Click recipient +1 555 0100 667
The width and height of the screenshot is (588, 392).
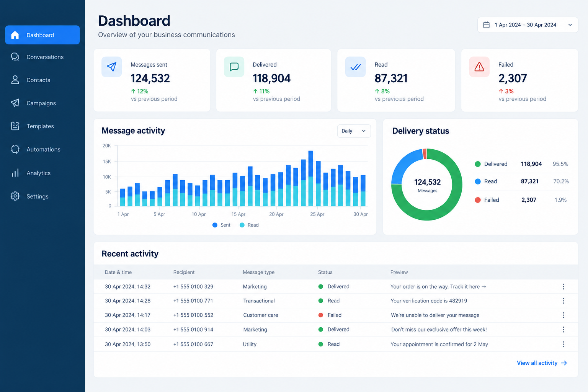(193, 344)
